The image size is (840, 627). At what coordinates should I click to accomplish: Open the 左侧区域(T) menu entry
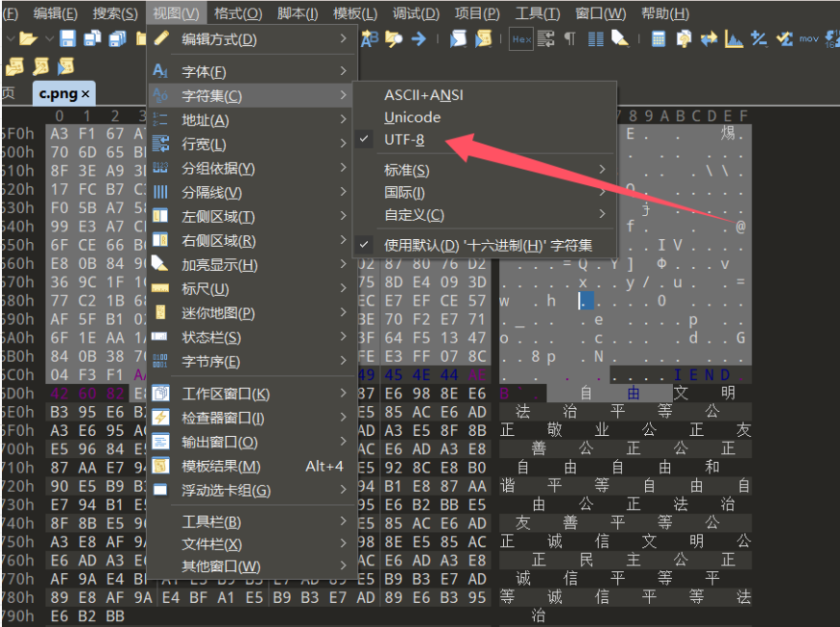click(251, 216)
